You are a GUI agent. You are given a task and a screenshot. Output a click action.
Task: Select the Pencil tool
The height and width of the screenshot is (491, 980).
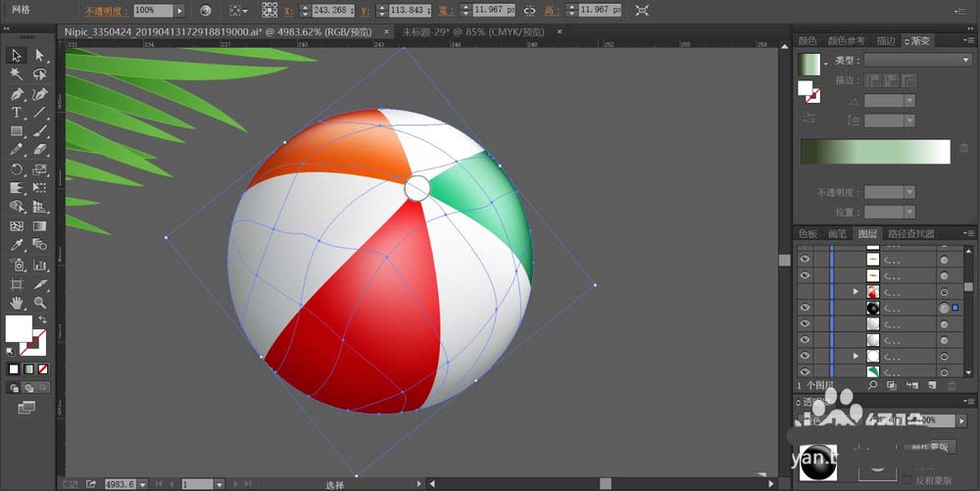(x=17, y=150)
